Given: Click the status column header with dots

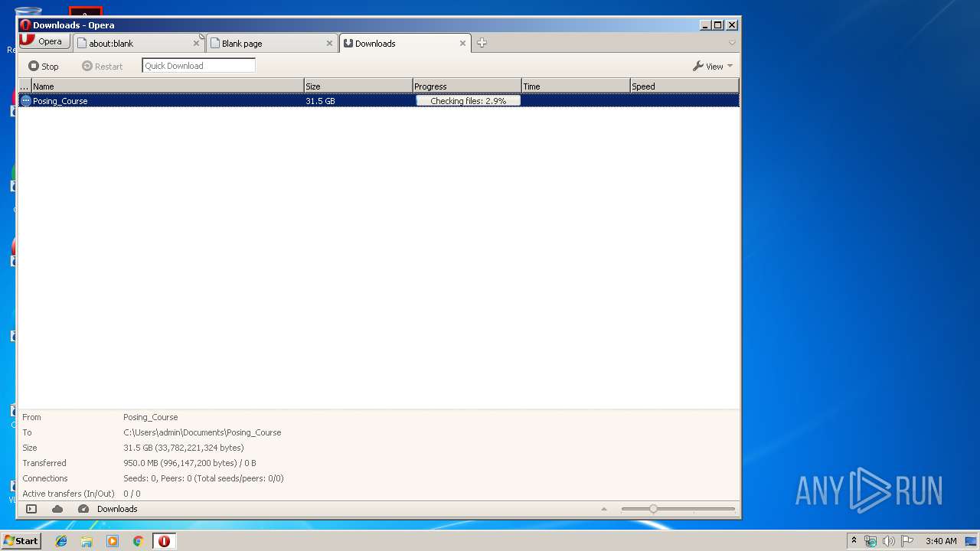Looking at the screenshot, I should (24, 86).
